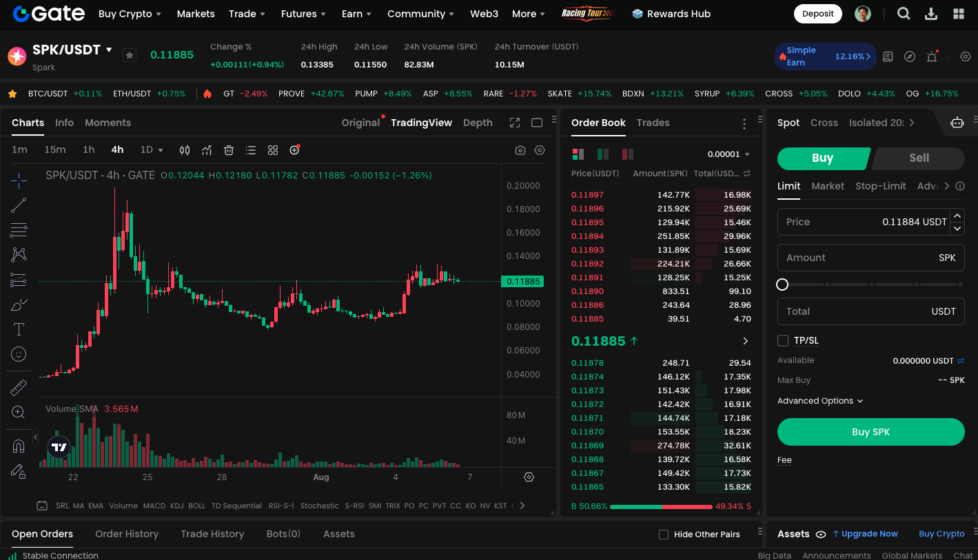978x560 pixels.
Task: Click the Buy SPK button
Action: [x=870, y=432]
